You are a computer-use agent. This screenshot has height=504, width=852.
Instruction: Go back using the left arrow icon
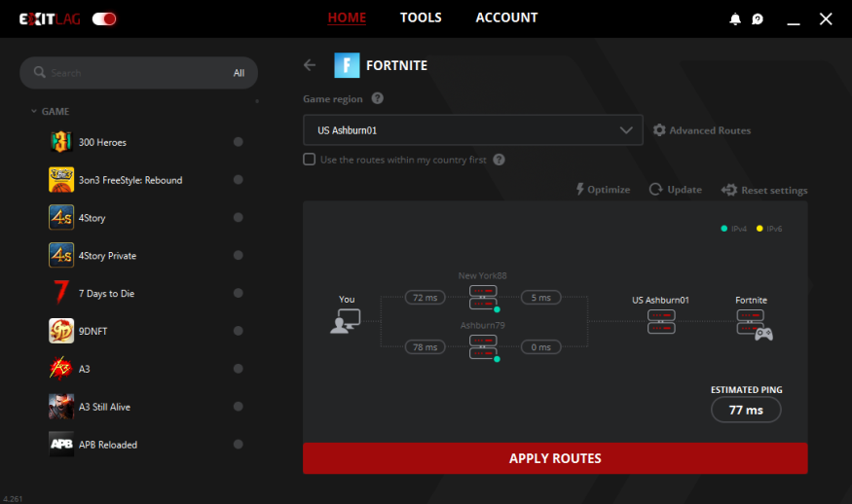pos(310,65)
